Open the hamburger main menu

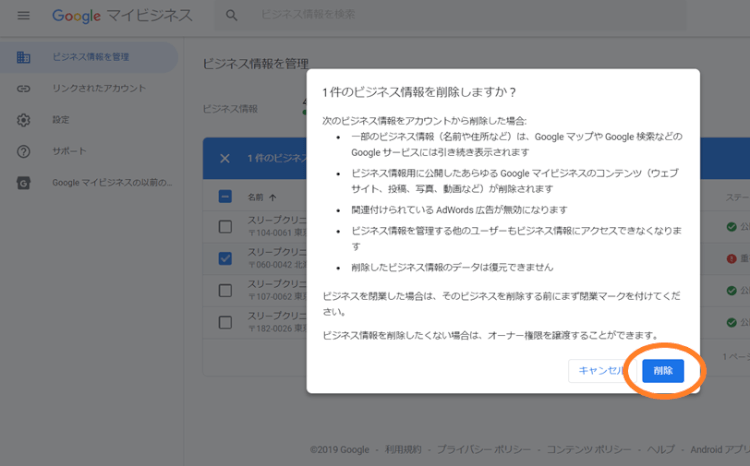coord(24,16)
